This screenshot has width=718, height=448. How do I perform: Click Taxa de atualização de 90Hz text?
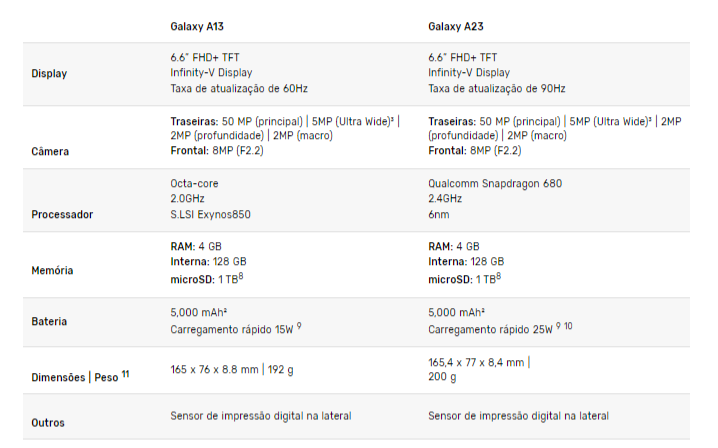(x=497, y=88)
